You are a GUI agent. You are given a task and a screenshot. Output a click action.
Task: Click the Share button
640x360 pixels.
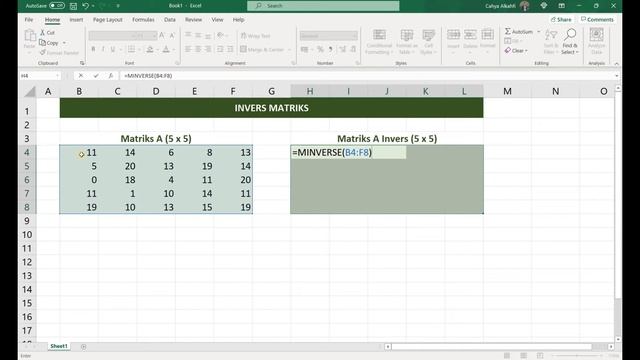pos(561,20)
